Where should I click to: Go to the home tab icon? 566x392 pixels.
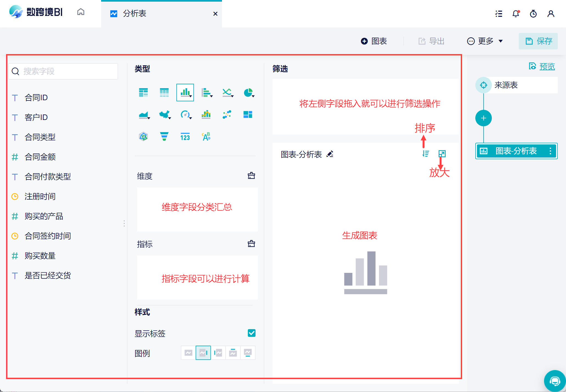[x=81, y=12]
